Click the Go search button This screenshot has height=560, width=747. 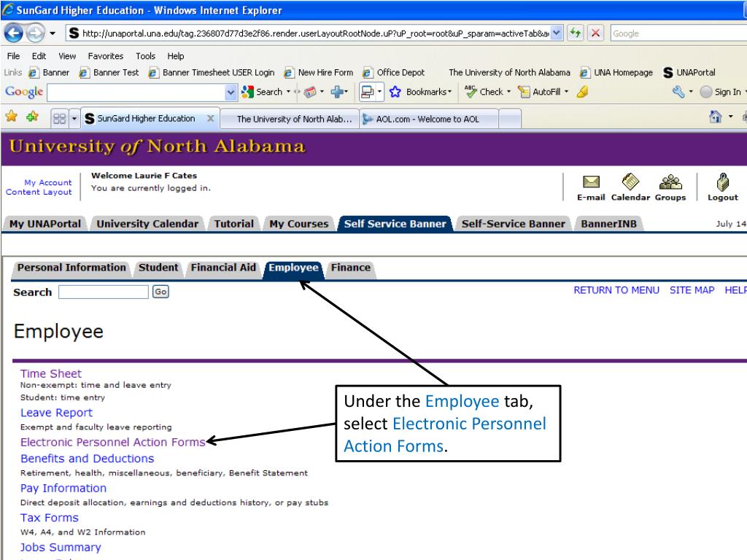pyautogui.click(x=160, y=292)
